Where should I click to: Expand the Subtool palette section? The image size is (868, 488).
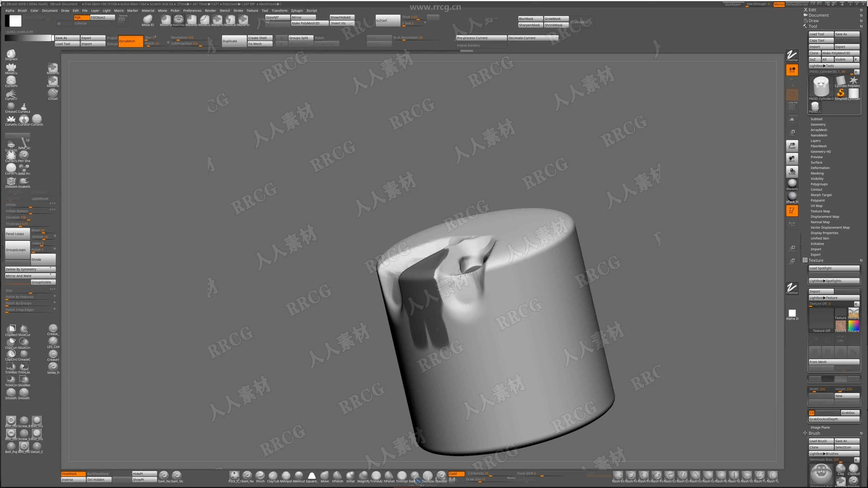(816, 119)
